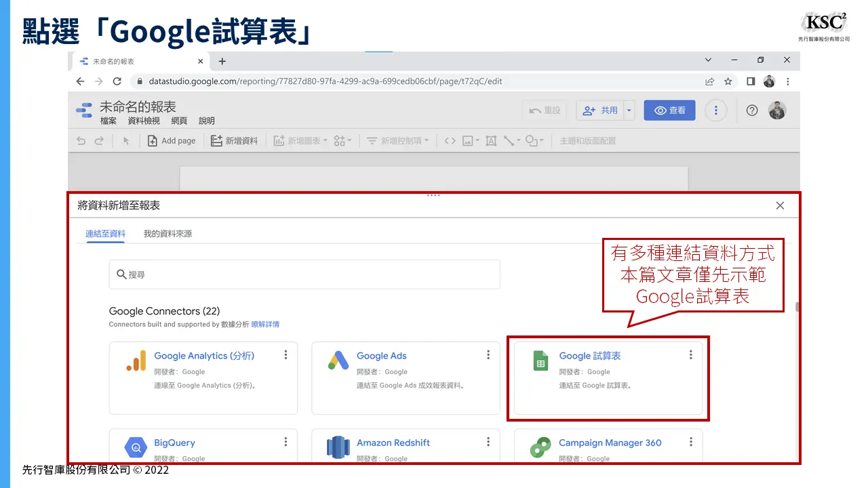Open browser side panel icon

click(751, 81)
